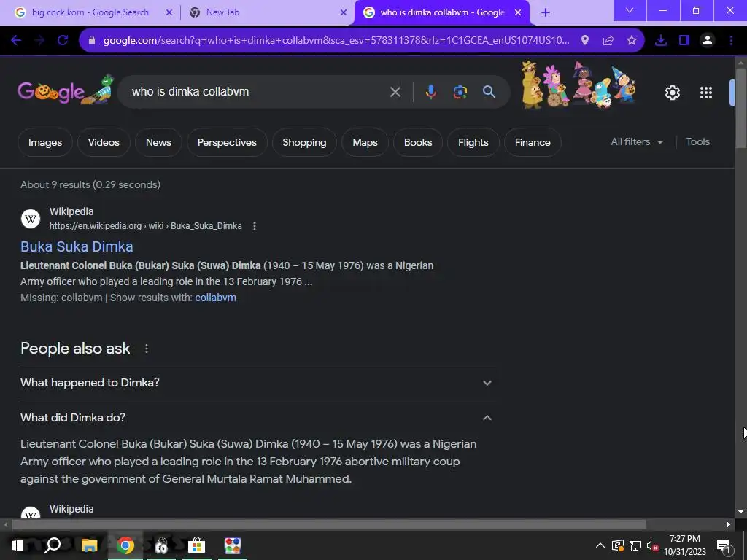Filter results by Videos

[x=104, y=142]
